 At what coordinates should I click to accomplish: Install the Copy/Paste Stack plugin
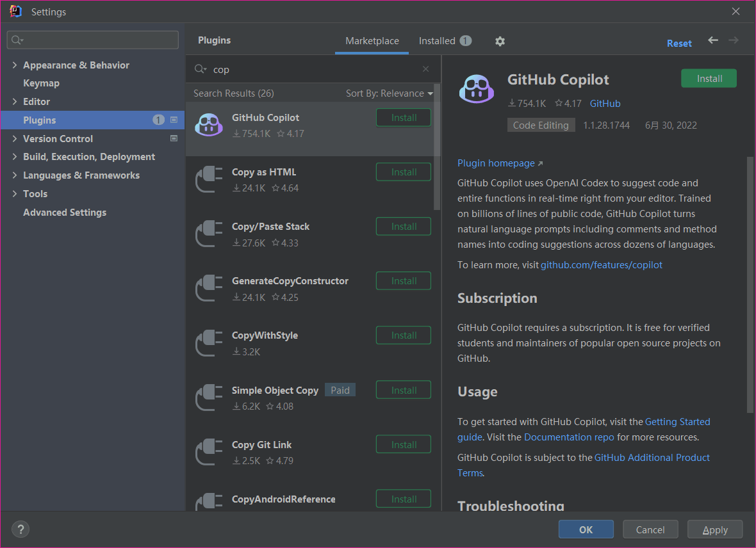click(x=404, y=227)
